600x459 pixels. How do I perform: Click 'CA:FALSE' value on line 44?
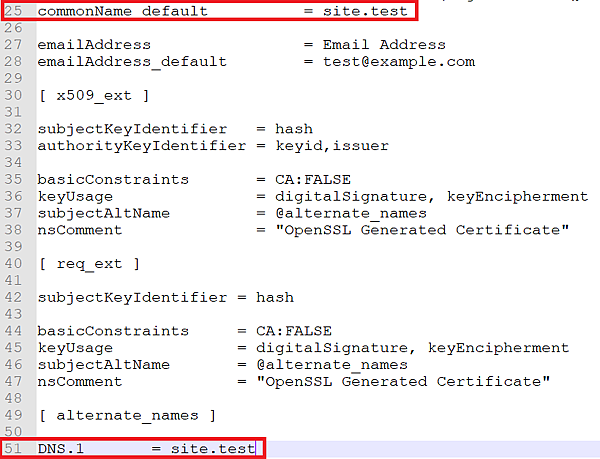pyautogui.click(x=293, y=331)
